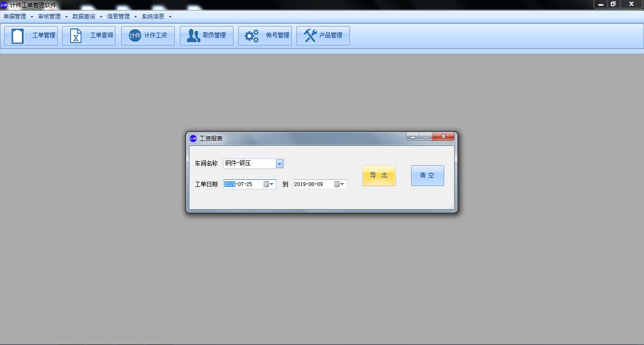Open the 工单管理 toolbar icon
Screen dimensions: 644x345
pyautogui.click(x=18, y=36)
